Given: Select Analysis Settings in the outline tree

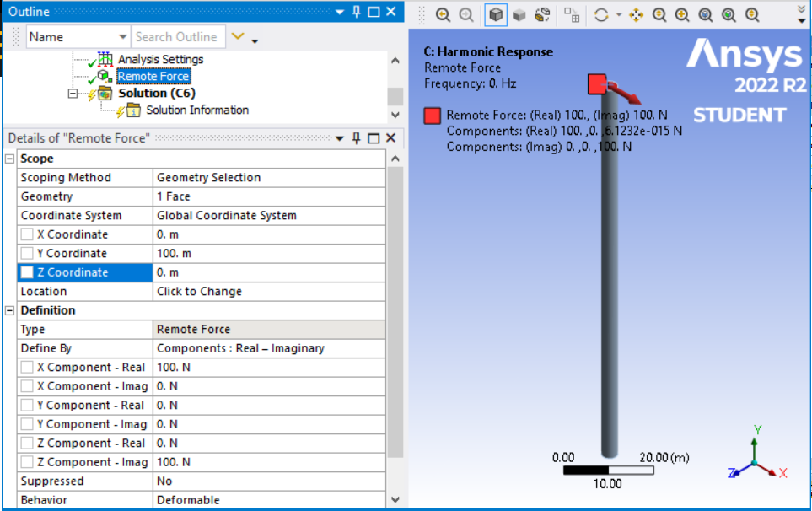Looking at the screenshot, I should pyautogui.click(x=159, y=60).
